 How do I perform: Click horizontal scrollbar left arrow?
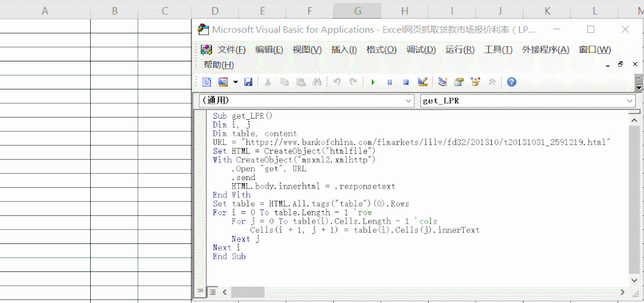[224, 292]
